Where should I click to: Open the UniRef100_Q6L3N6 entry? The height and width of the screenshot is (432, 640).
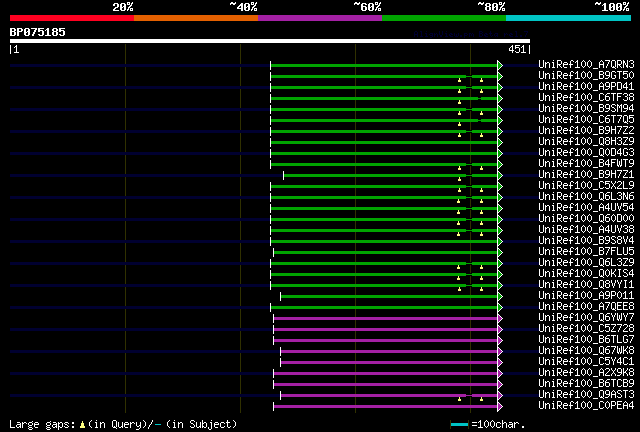(586, 196)
